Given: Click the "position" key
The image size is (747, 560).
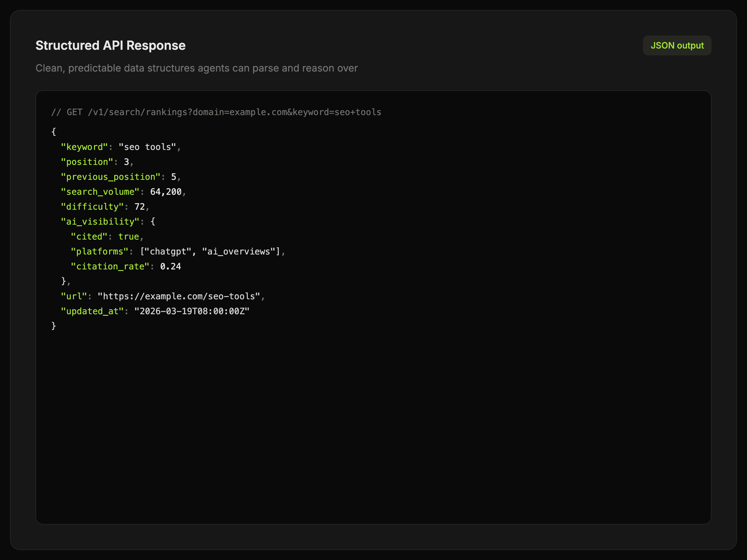Looking at the screenshot, I should tap(87, 162).
